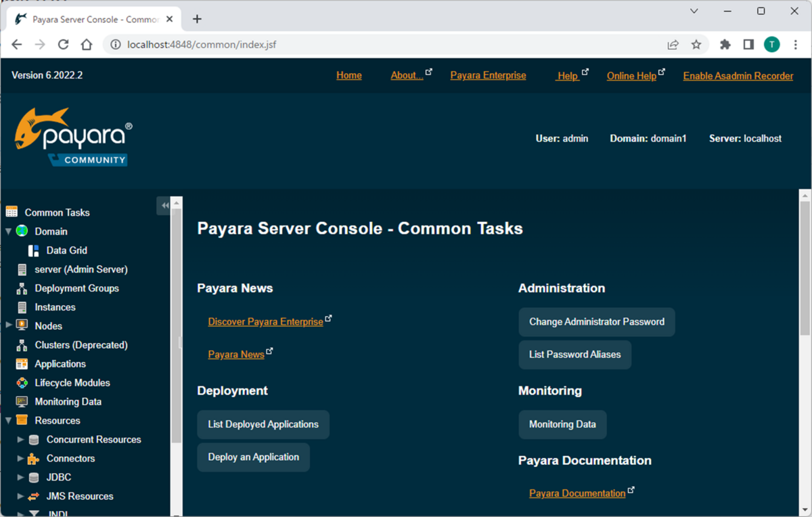Go to browser home page icon

87,45
